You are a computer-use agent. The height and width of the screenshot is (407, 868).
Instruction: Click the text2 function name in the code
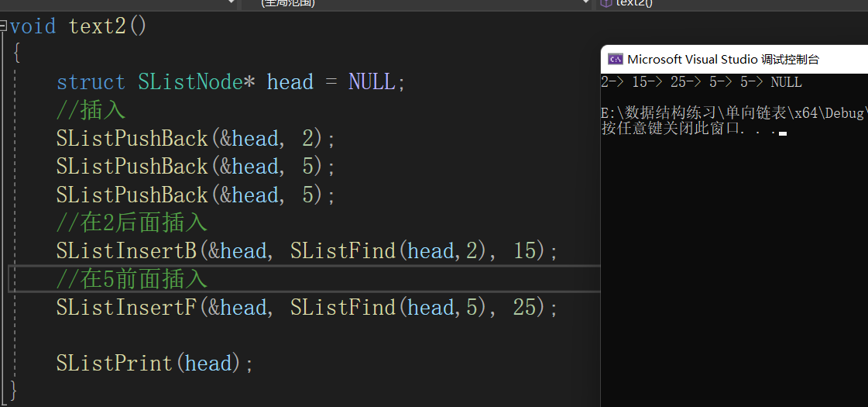[98, 26]
